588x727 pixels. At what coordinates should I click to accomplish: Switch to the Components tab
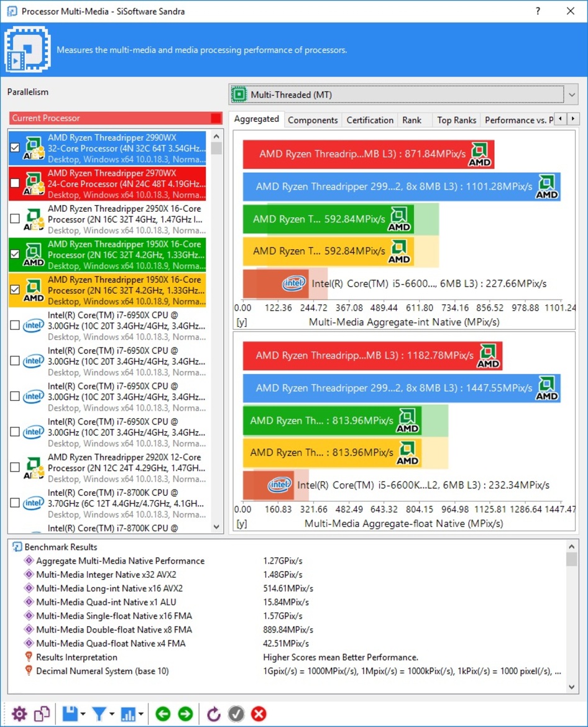(313, 120)
